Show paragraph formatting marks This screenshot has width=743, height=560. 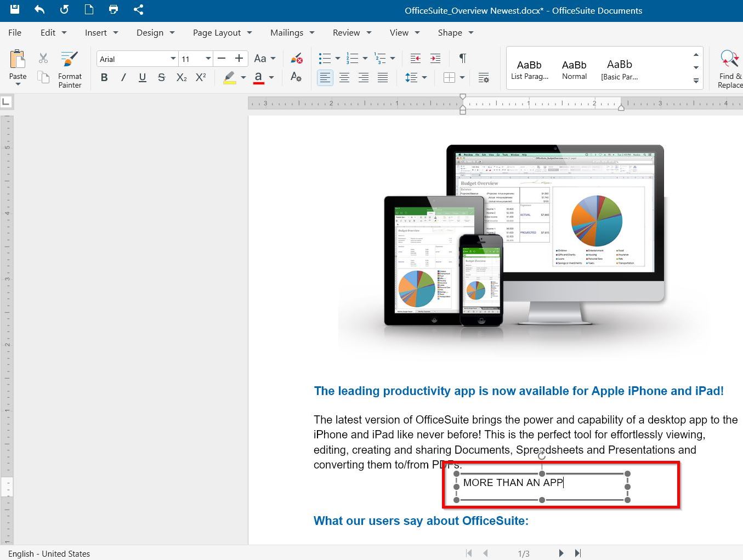coord(462,58)
